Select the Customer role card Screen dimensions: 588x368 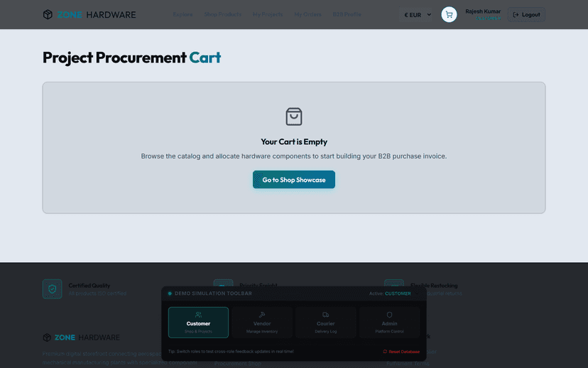(x=198, y=323)
